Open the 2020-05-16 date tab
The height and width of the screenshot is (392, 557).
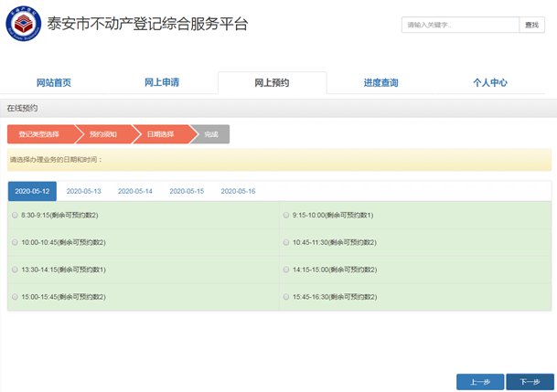coord(238,191)
